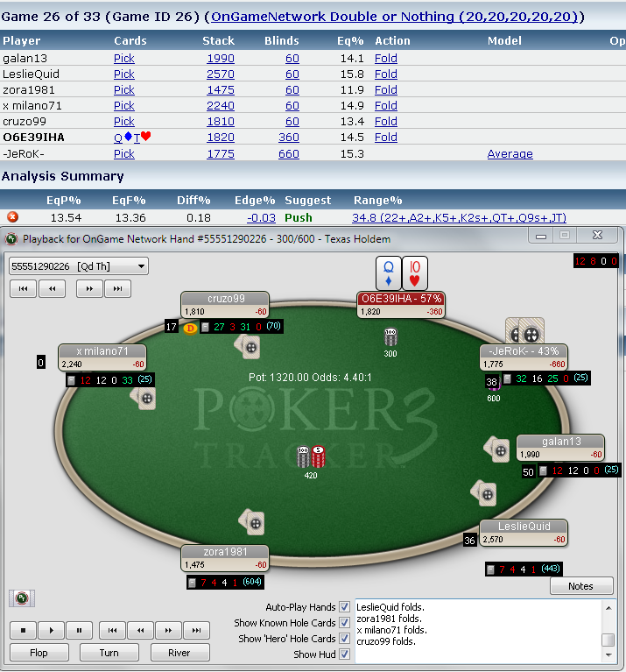Click the dealer button chip next to cruzo99
The height and width of the screenshot is (672, 626).
[190, 328]
